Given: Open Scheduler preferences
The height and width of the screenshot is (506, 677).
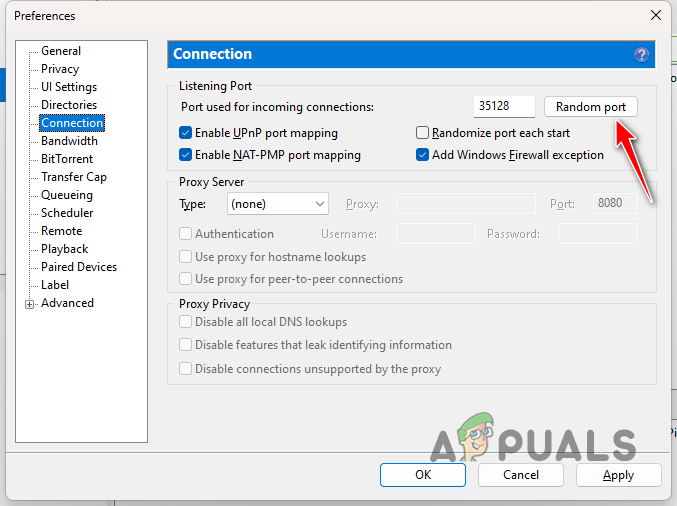Looking at the screenshot, I should click(67, 213).
